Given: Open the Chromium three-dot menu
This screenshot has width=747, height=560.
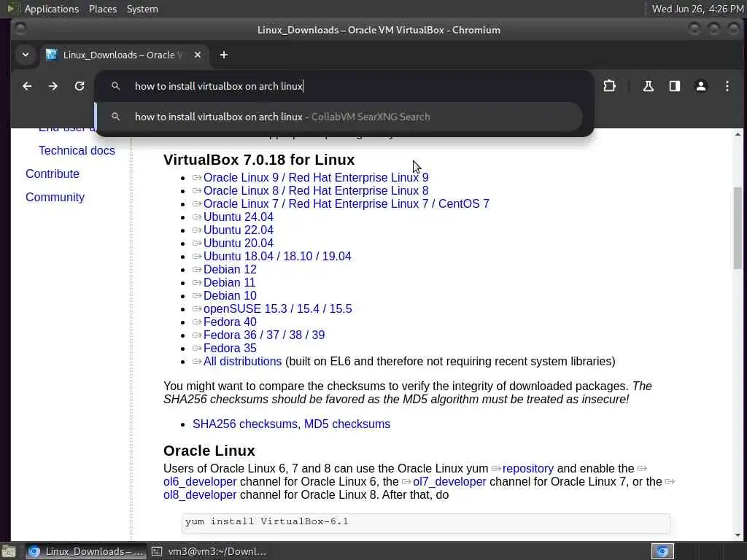Looking at the screenshot, I should [727, 86].
